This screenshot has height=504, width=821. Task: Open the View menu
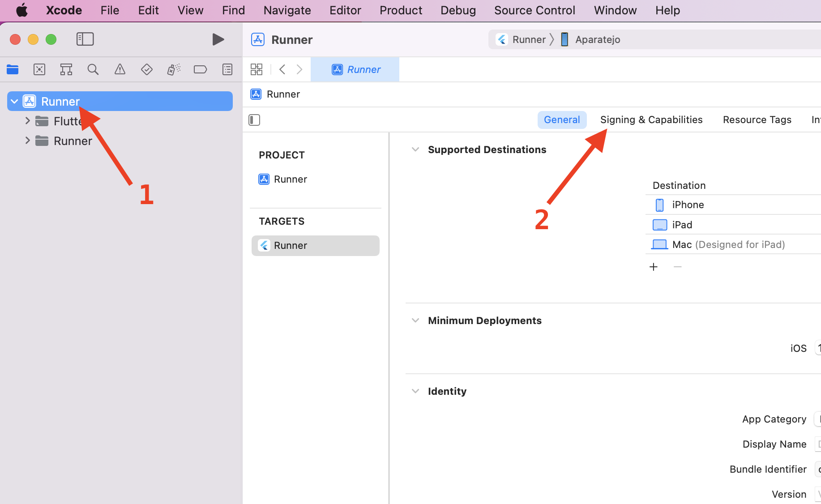[190, 10]
